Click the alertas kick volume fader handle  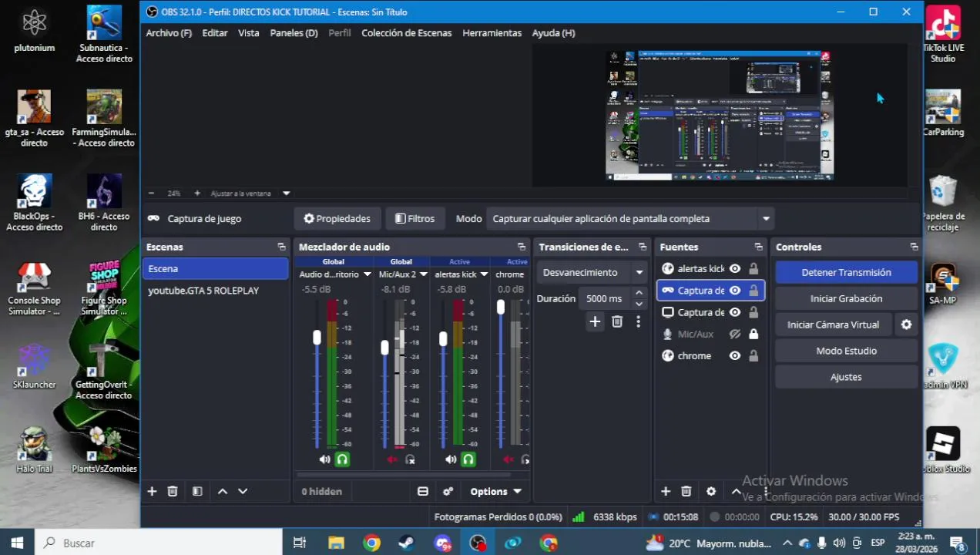click(x=443, y=338)
